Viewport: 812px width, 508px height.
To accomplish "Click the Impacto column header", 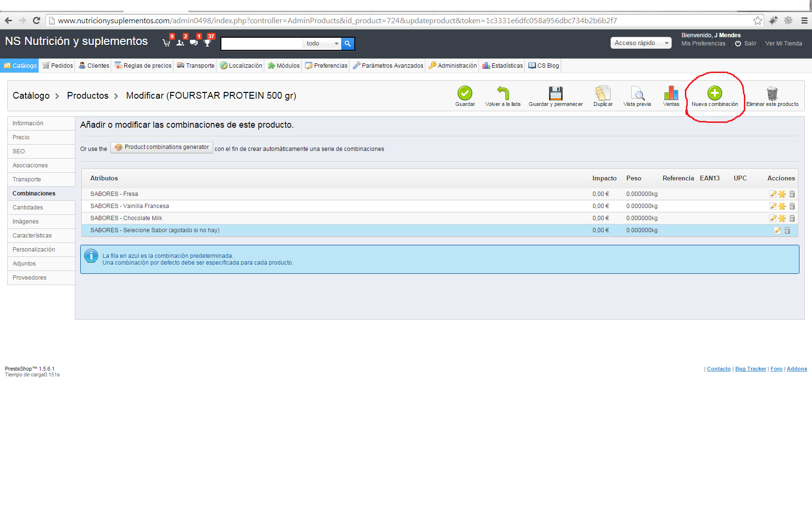I will pyautogui.click(x=604, y=179).
